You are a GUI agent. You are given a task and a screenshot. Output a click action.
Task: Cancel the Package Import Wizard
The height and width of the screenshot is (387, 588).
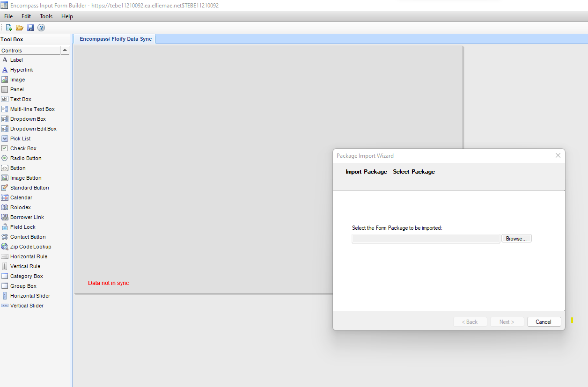[x=544, y=322]
